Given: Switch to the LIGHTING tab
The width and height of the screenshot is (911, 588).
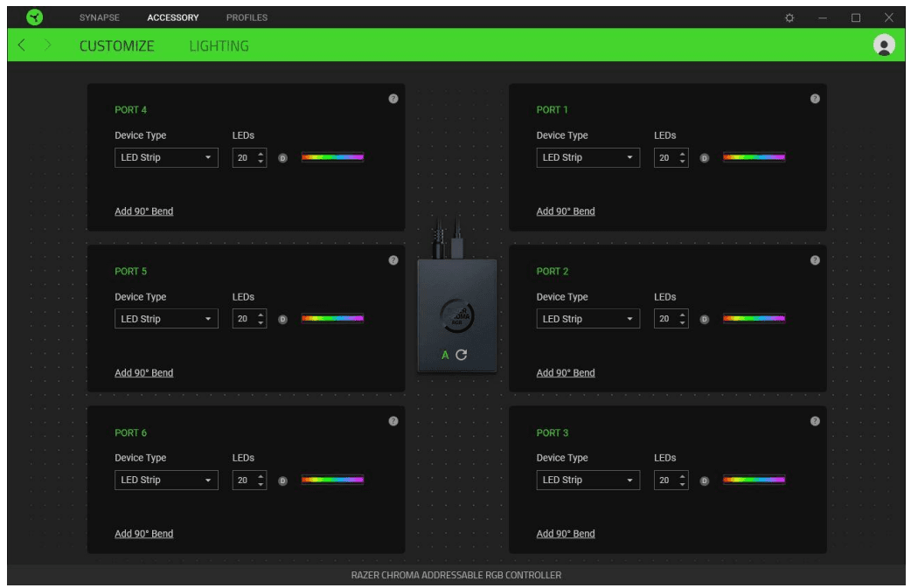Looking at the screenshot, I should pos(218,45).
